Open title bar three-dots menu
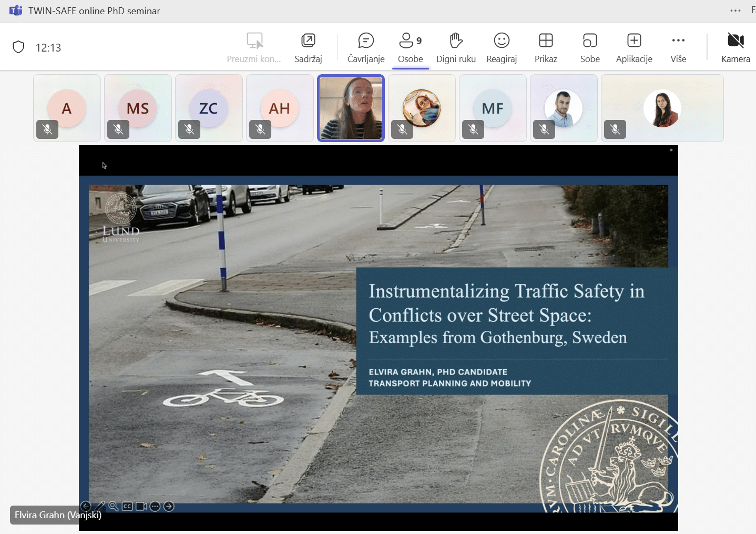The image size is (756, 534). pyautogui.click(x=735, y=11)
